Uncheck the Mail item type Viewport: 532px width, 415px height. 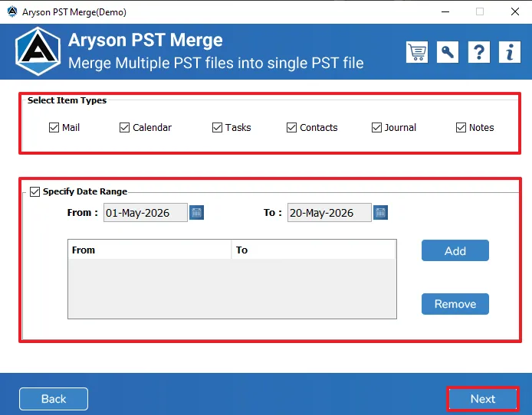[54, 127]
